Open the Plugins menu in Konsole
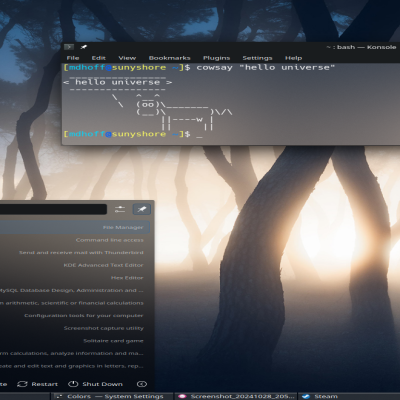The height and width of the screenshot is (400, 400). click(x=216, y=58)
